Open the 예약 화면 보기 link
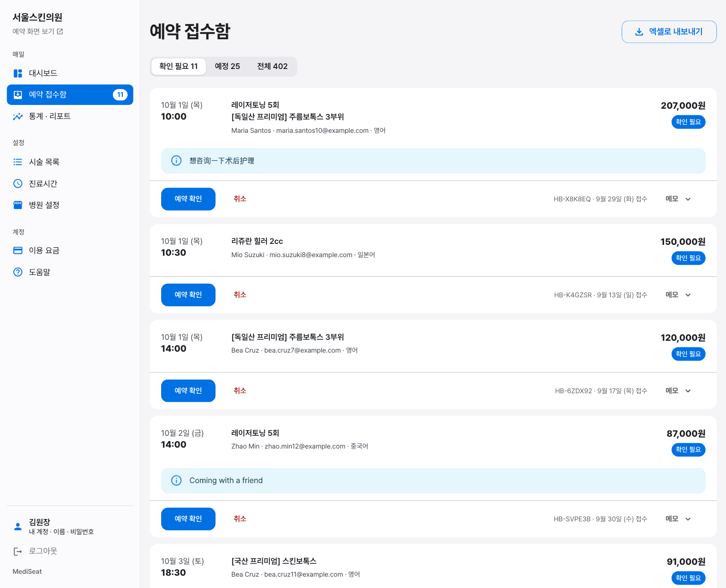 click(38, 32)
